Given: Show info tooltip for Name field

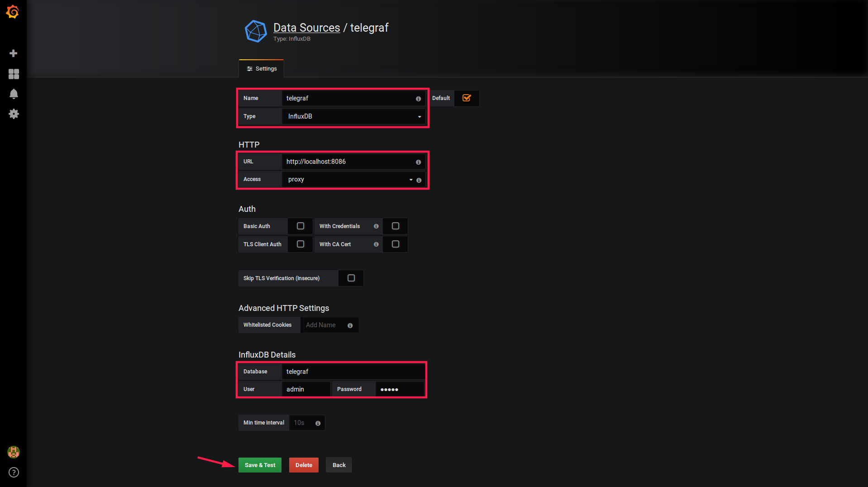Looking at the screenshot, I should pos(418,99).
